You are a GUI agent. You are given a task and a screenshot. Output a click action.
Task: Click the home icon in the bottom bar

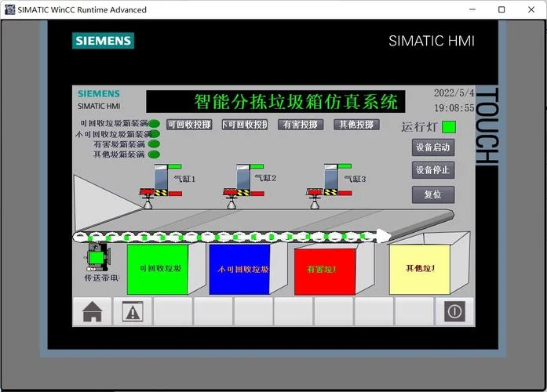[92, 311]
